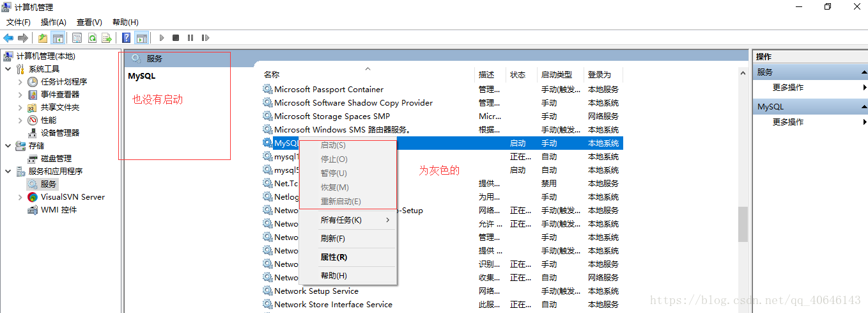Choose 刷新(F) in the context menu
Screen dimensions: 868x313
[x=348, y=239]
